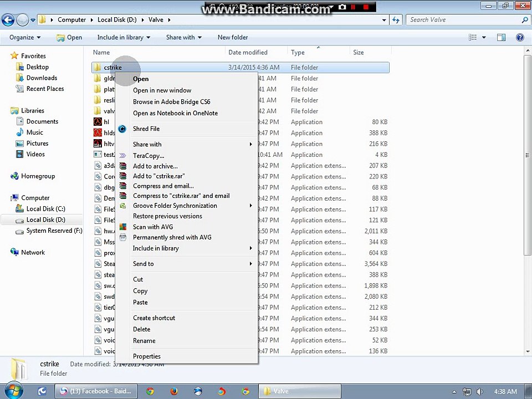The width and height of the screenshot is (532, 399).
Task: Choose Browse in Adobe Bridge CS6
Action: tap(172, 102)
